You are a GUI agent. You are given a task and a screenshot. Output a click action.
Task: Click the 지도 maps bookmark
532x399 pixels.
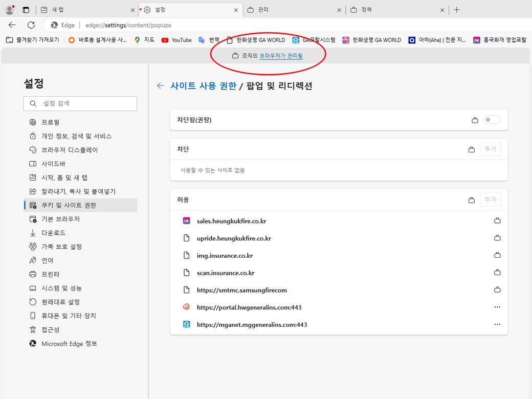(144, 40)
